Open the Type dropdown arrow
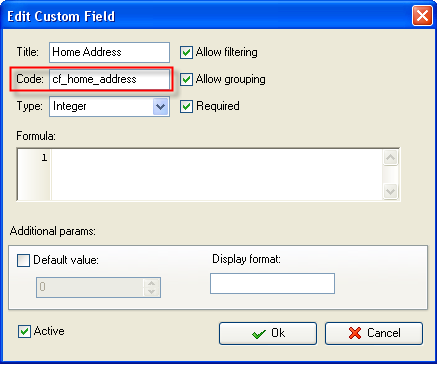Screen dimensions: 437x365 161,107
